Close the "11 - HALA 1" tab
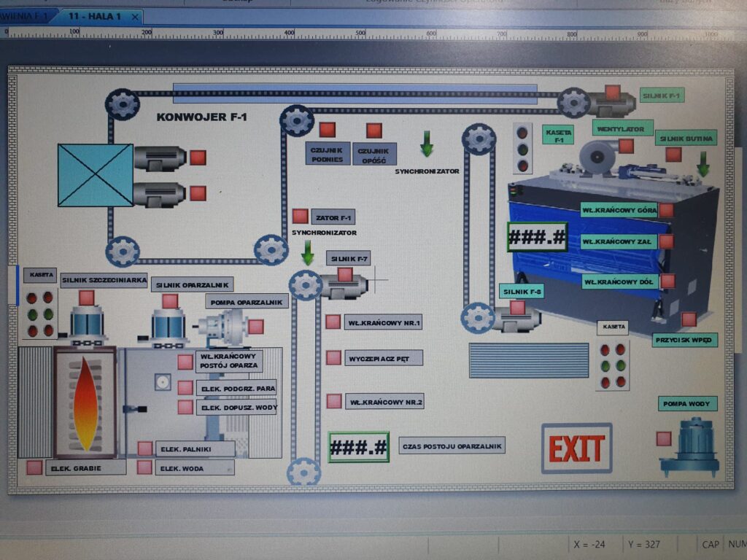The image size is (747, 560). pyautogui.click(x=136, y=16)
